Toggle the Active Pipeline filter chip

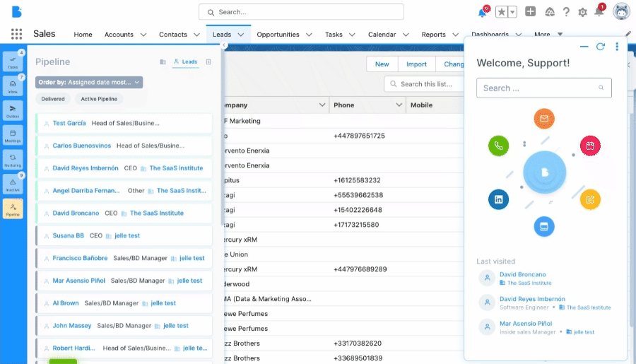[99, 99]
